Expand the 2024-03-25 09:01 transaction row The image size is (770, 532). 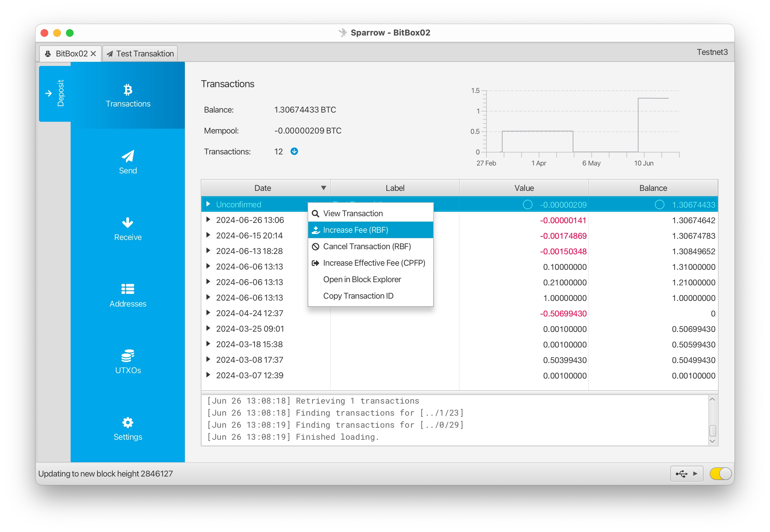pos(208,328)
